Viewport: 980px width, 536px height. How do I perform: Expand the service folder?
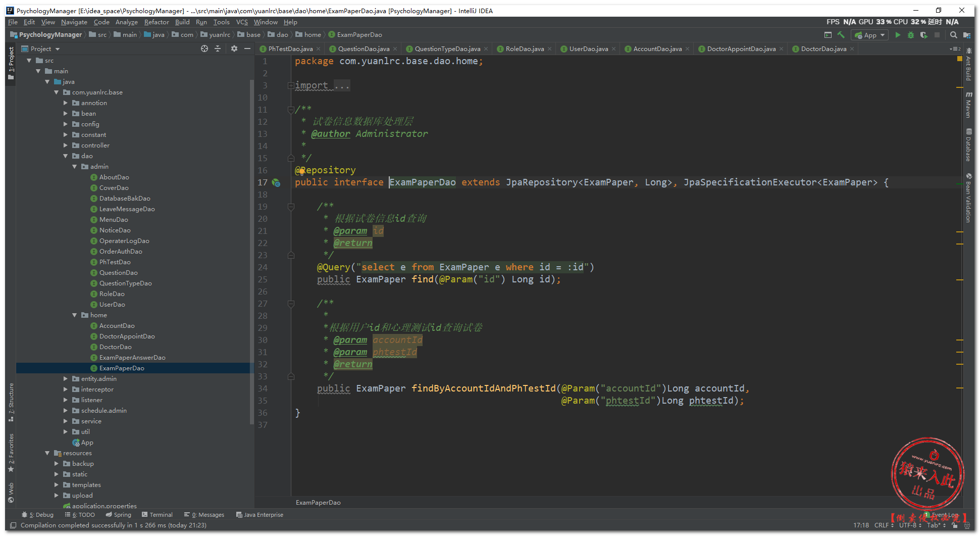click(66, 421)
